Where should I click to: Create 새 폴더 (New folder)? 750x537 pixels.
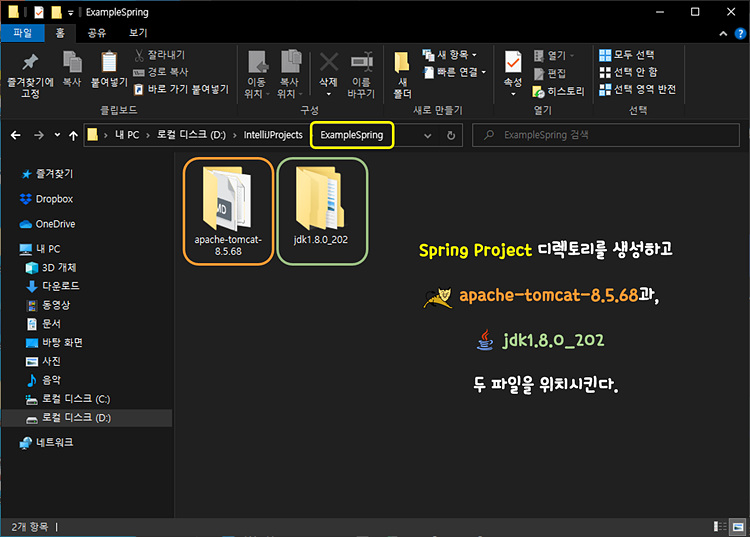(x=402, y=75)
